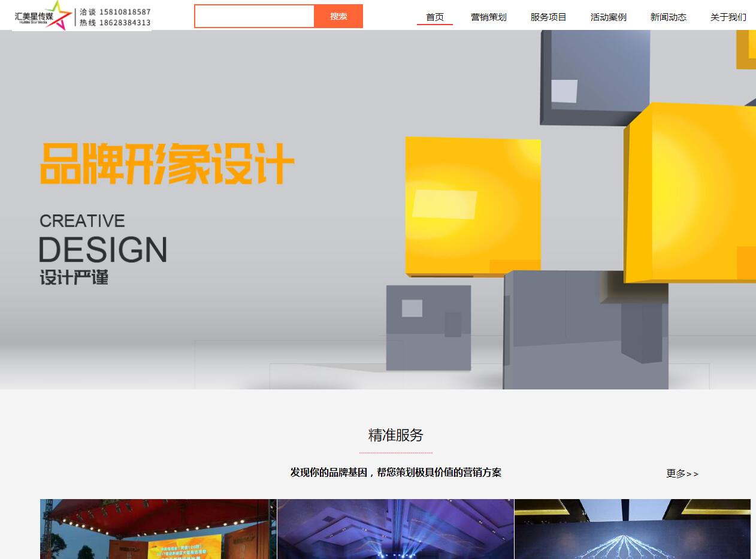The height and width of the screenshot is (559, 756).
Task: Go to the 首页 nav tab
Action: coord(435,17)
